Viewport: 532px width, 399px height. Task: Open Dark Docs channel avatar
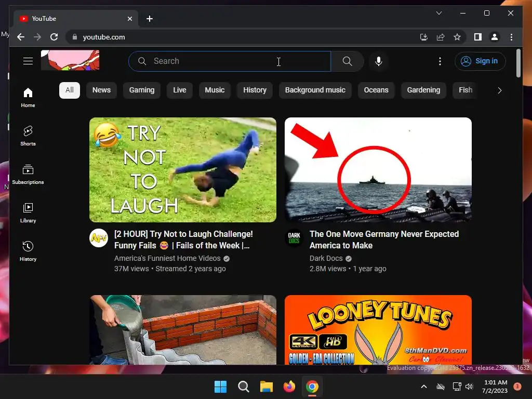294,238
